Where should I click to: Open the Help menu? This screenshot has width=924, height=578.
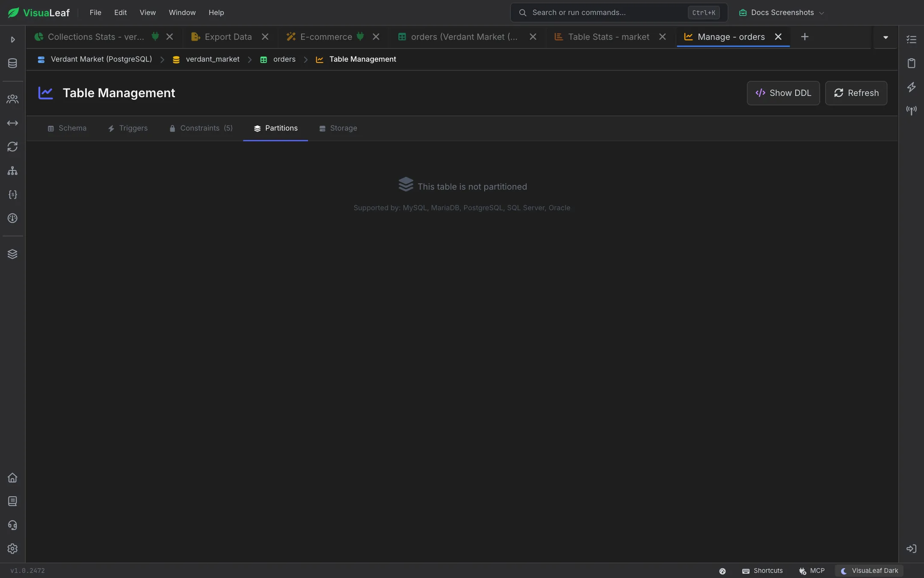pyautogui.click(x=216, y=12)
